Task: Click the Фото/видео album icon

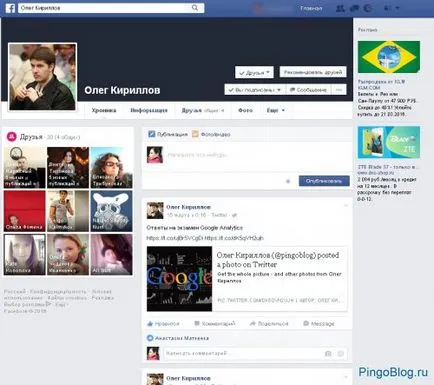Action: coord(195,134)
